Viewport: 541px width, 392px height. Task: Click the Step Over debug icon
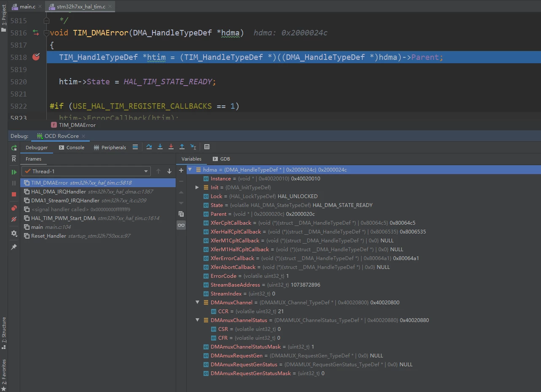tap(149, 147)
